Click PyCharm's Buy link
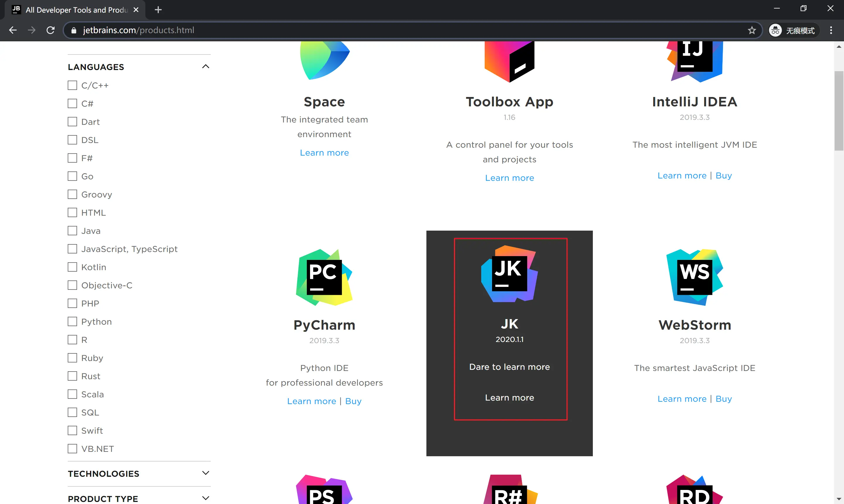This screenshot has width=844, height=504. coord(353,401)
